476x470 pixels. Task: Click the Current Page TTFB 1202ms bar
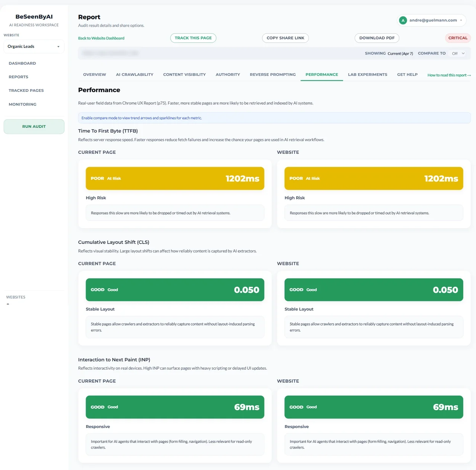coord(175,178)
